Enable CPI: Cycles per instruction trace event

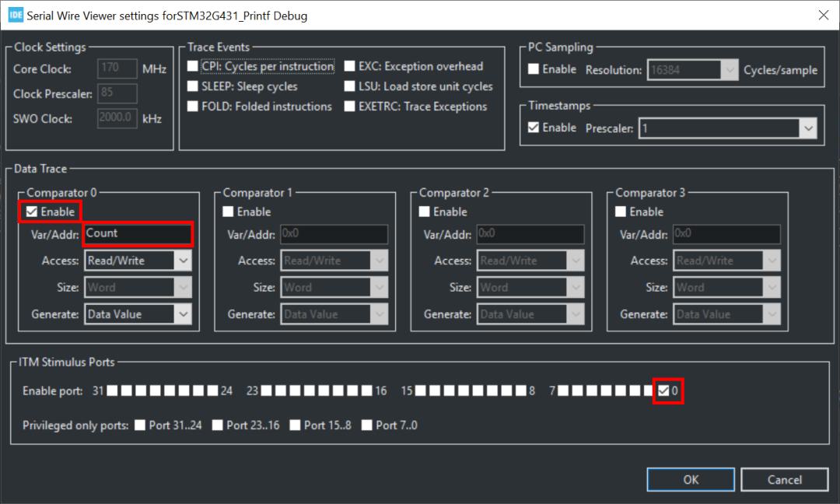(193, 66)
